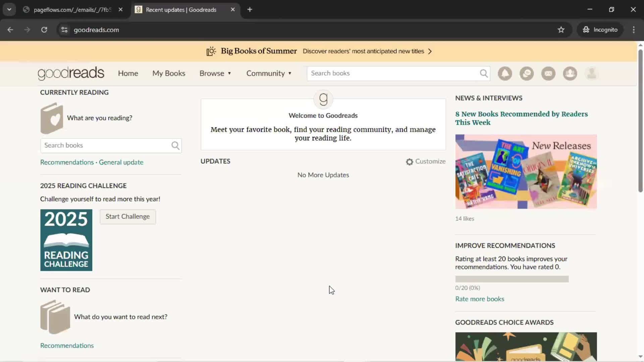Open the profile avatar menu
The width and height of the screenshot is (644, 362).
coord(592,73)
